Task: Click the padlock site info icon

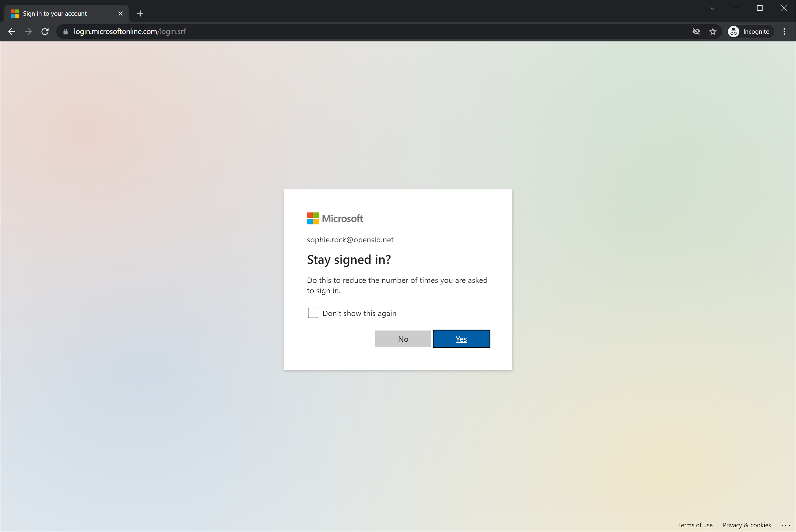Action: click(x=66, y=32)
